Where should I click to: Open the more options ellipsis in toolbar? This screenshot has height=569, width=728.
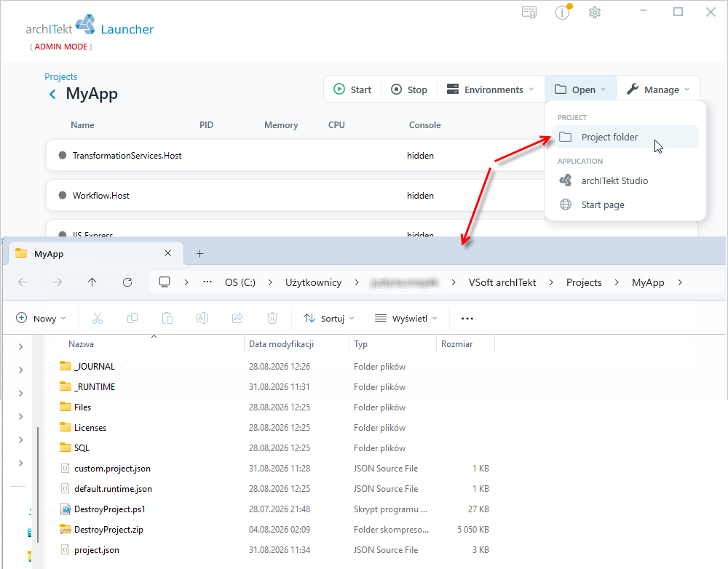coord(467,319)
